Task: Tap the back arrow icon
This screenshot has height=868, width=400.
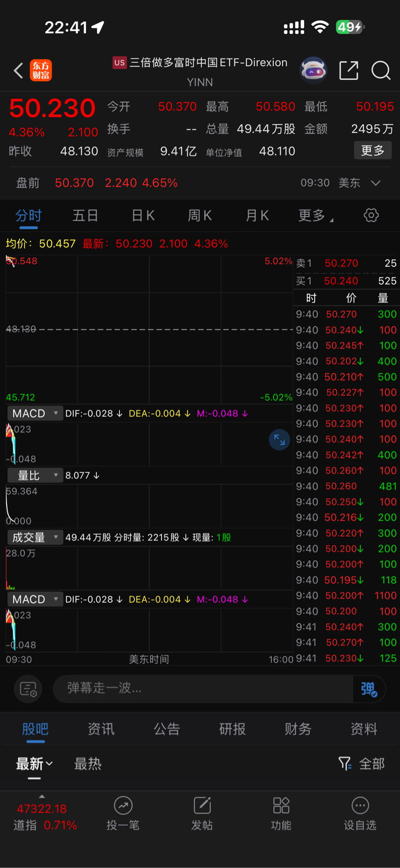Action: [x=18, y=70]
